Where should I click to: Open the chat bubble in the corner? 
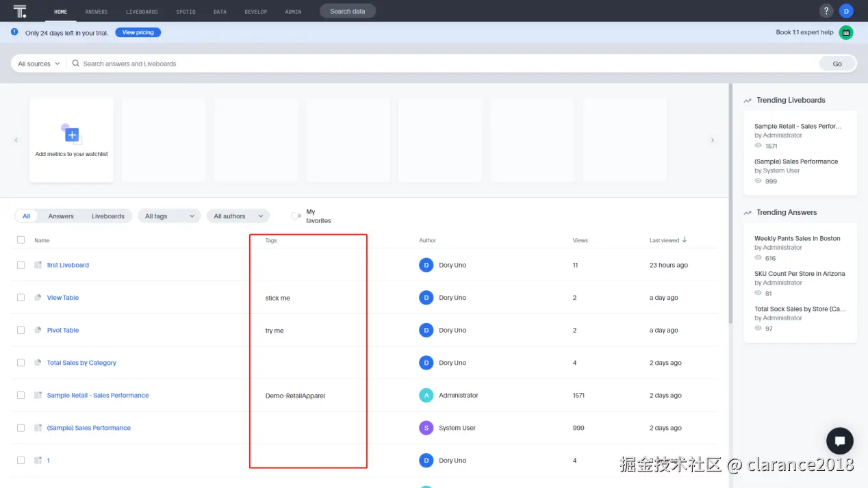[840, 440]
